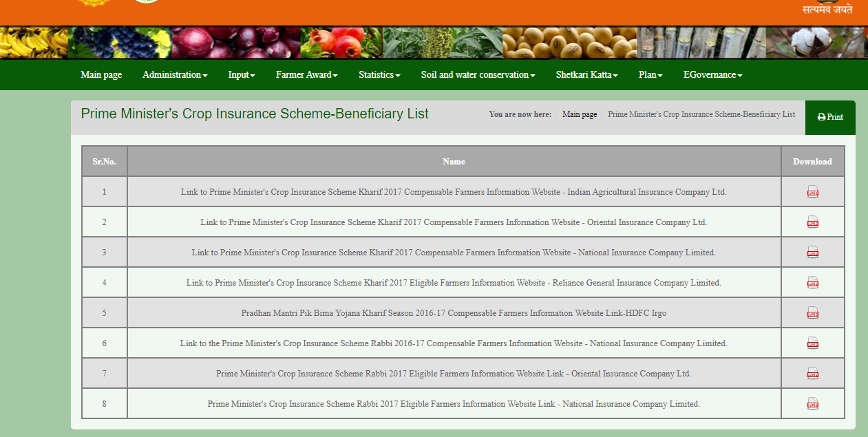Go to Main page breadcrumb link
Image resolution: width=868 pixels, height=437 pixels.
click(x=580, y=115)
